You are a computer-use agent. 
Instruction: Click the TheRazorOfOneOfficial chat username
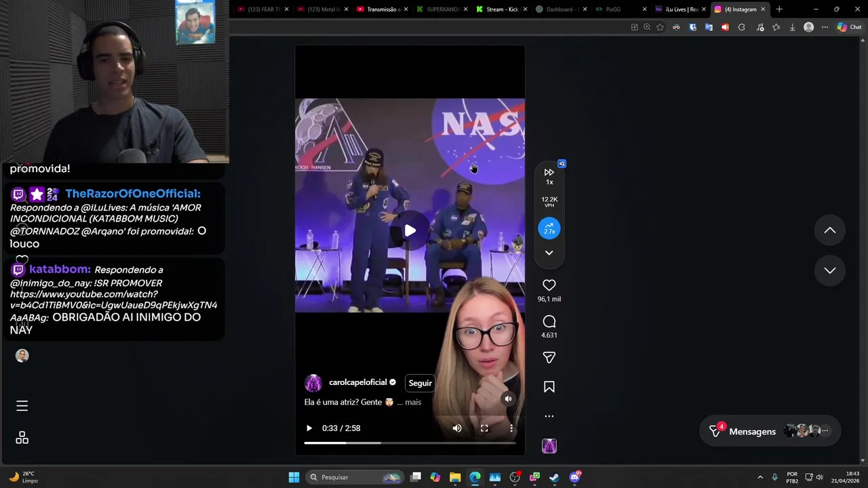(133, 194)
